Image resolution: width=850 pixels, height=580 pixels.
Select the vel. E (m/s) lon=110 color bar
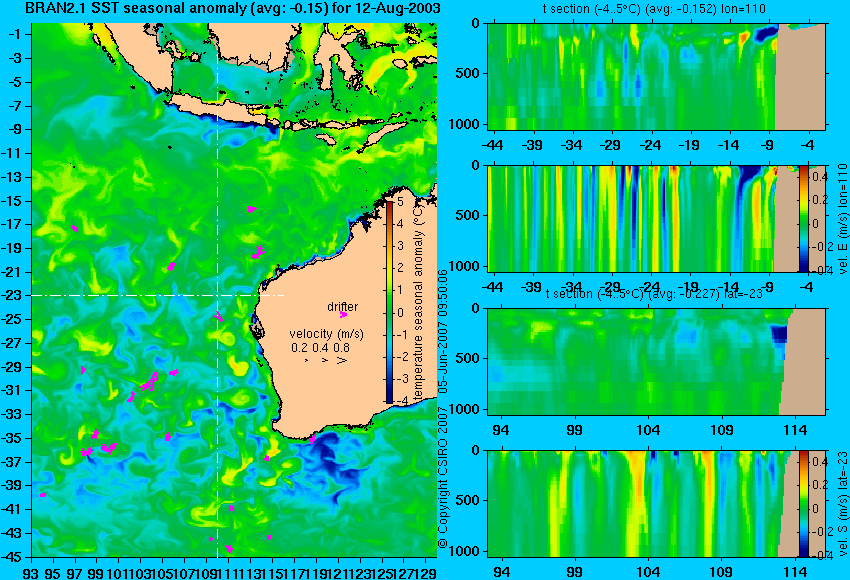pyautogui.click(x=803, y=219)
